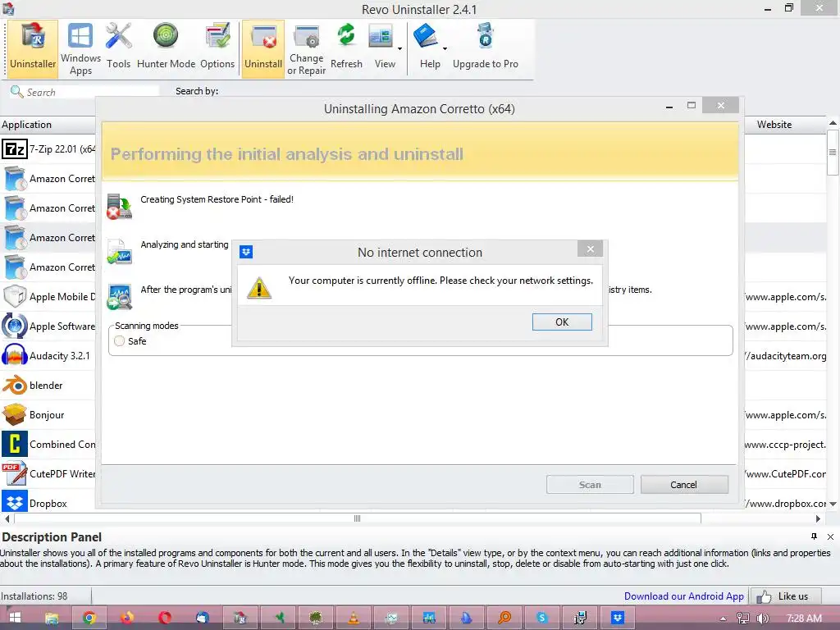Choose Change or Repair in toolbar

307,48
